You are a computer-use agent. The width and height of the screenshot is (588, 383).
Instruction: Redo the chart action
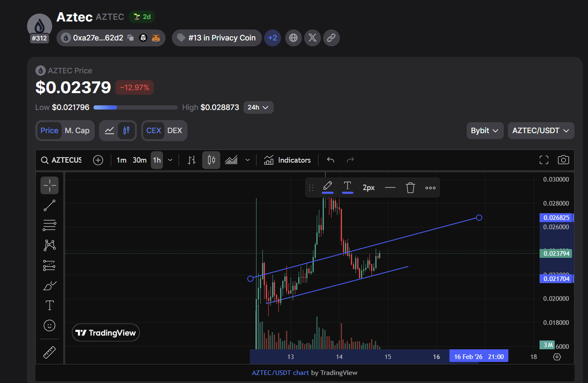(350, 160)
